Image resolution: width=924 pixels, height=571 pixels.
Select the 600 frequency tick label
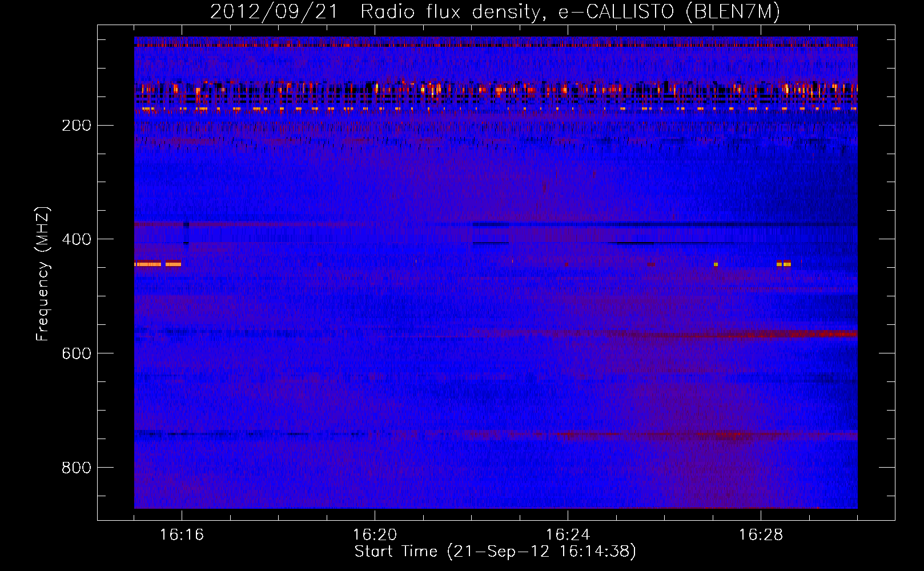[77, 353]
